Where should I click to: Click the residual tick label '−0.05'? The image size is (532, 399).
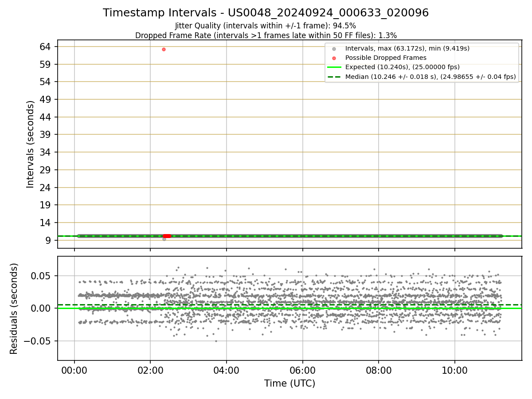pyautogui.click(x=37, y=341)
